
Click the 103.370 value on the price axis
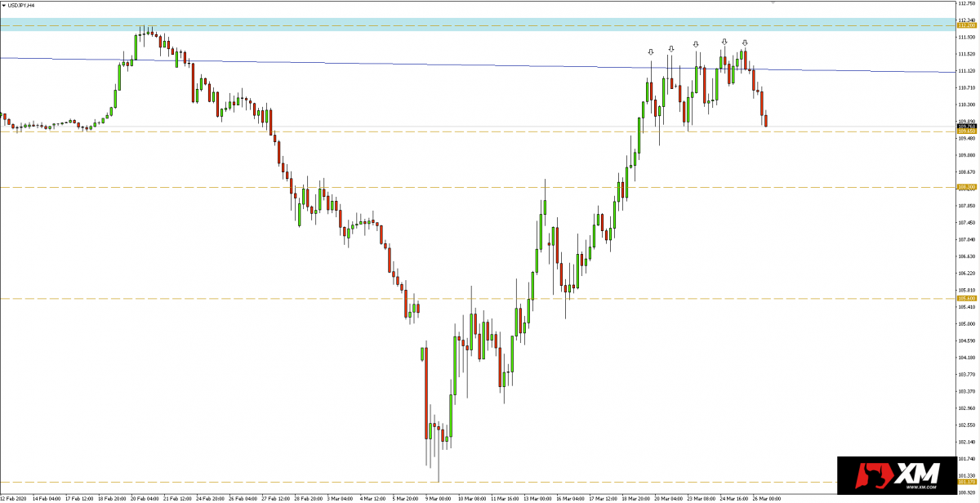click(968, 390)
